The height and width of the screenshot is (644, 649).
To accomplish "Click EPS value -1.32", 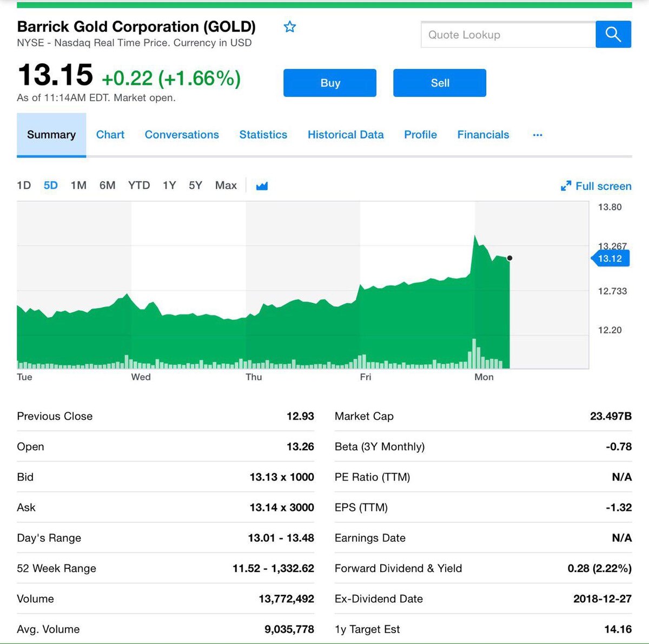I will 619,507.
